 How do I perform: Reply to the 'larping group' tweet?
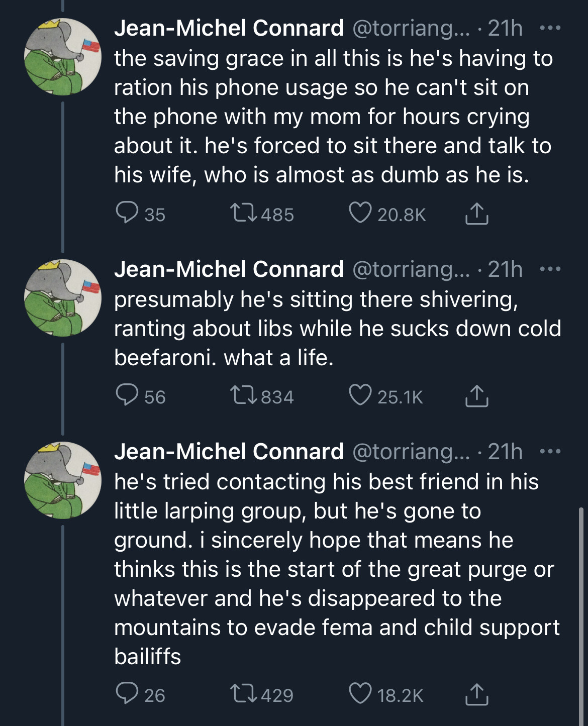127,694
